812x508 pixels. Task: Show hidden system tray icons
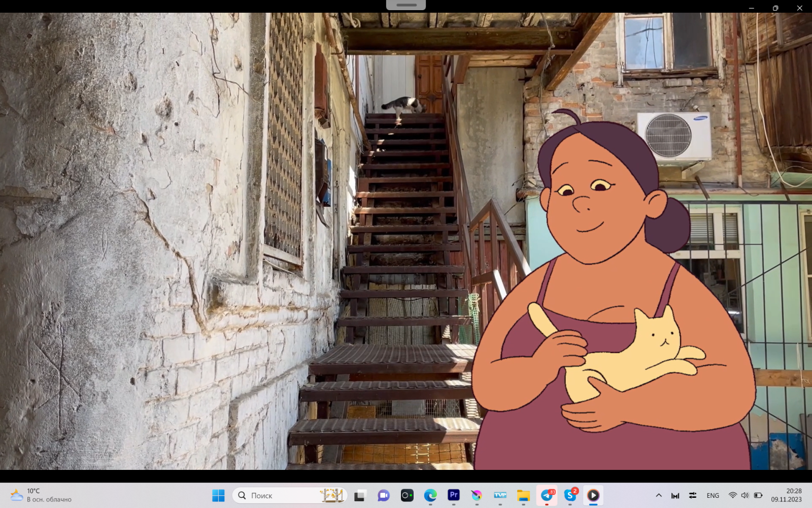[x=659, y=495]
